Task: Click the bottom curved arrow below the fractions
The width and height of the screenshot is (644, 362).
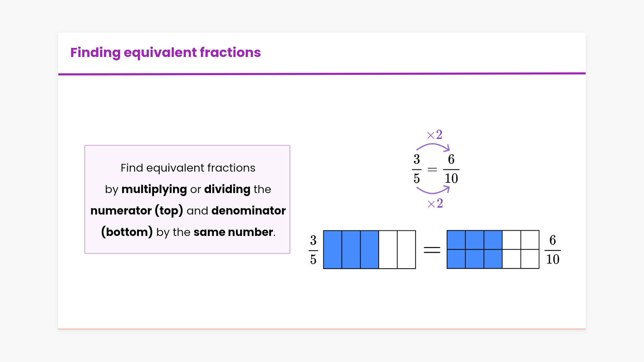Action: tap(433, 192)
